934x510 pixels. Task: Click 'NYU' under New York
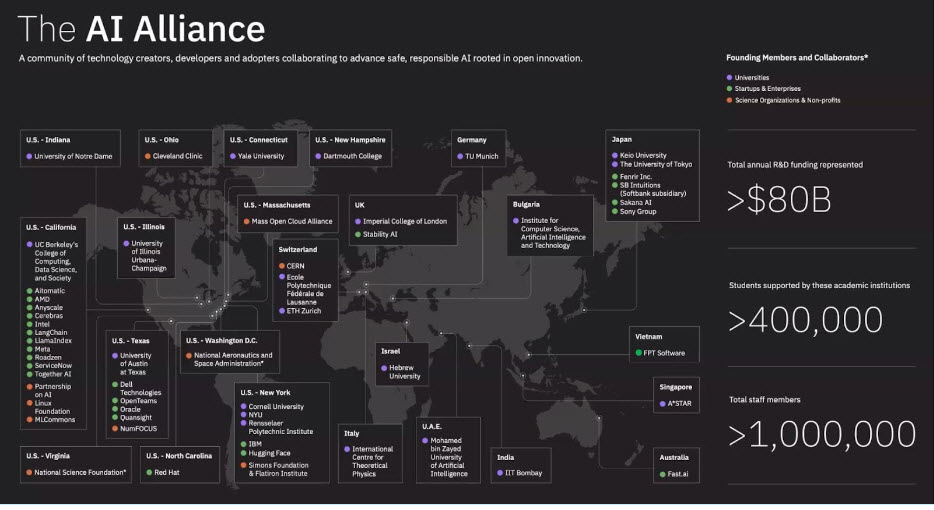pyautogui.click(x=256, y=415)
